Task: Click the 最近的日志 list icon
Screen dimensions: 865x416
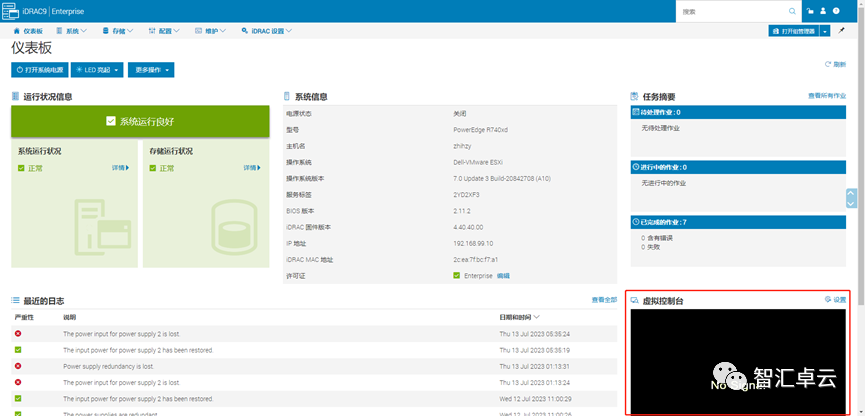Action: (15, 301)
